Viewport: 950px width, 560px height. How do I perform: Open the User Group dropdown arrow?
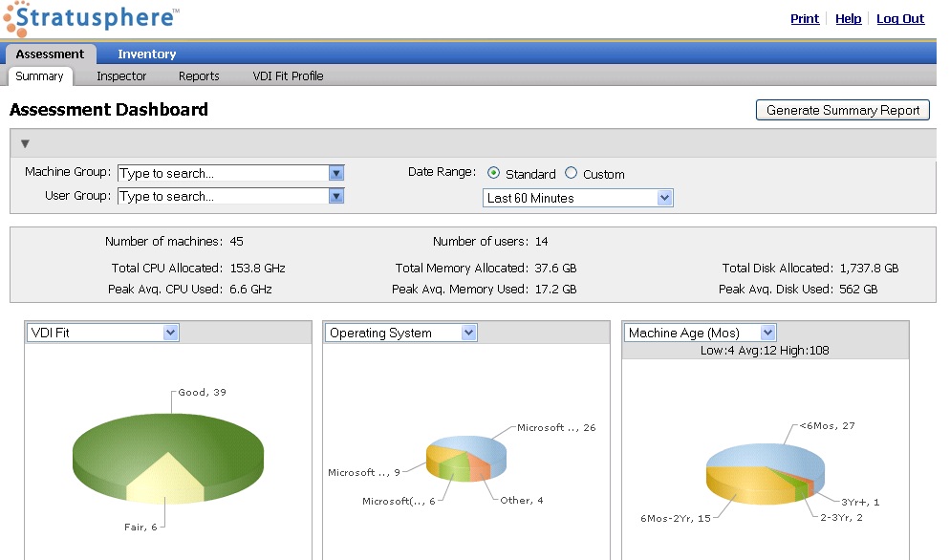336,196
